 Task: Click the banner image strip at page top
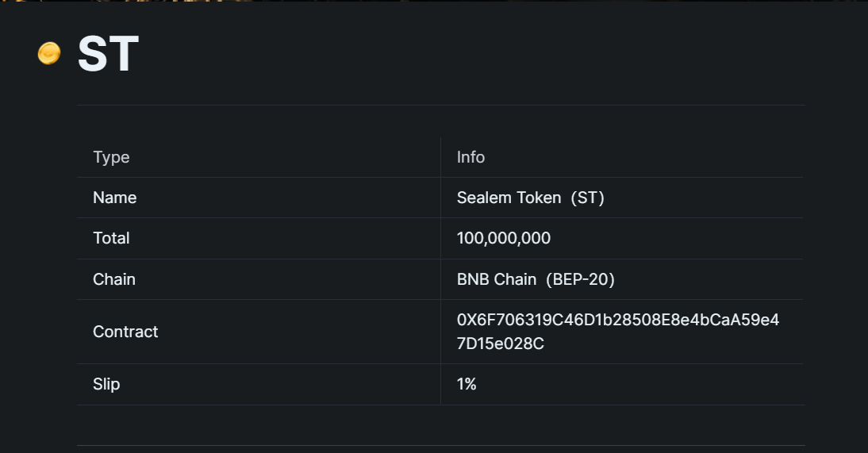pyautogui.click(x=434, y=1)
